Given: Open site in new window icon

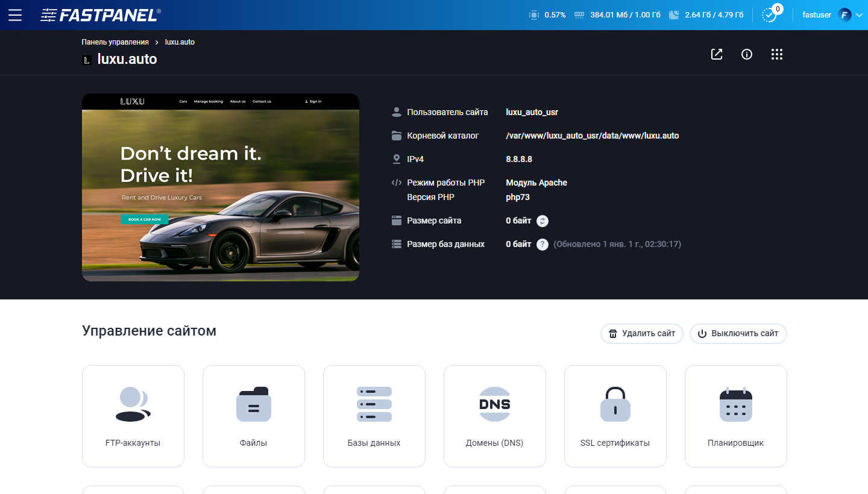Looking at the screenshot, I should [x=717, y=54].
